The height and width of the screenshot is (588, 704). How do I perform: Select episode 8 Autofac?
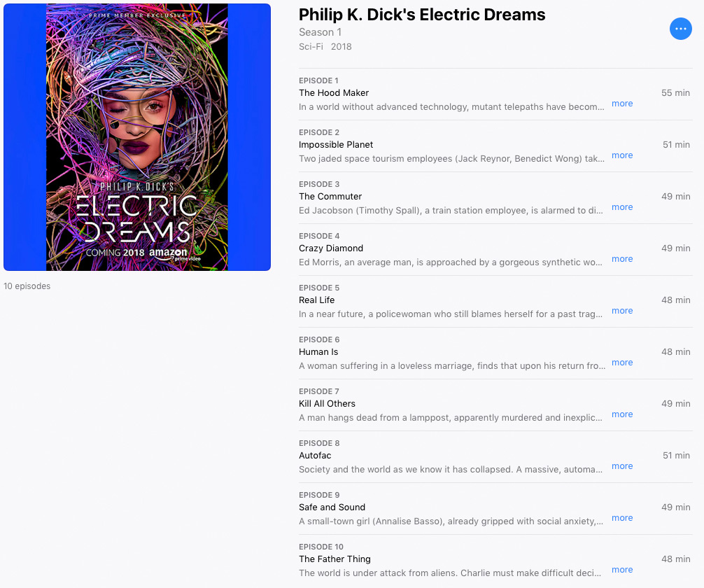315,456
